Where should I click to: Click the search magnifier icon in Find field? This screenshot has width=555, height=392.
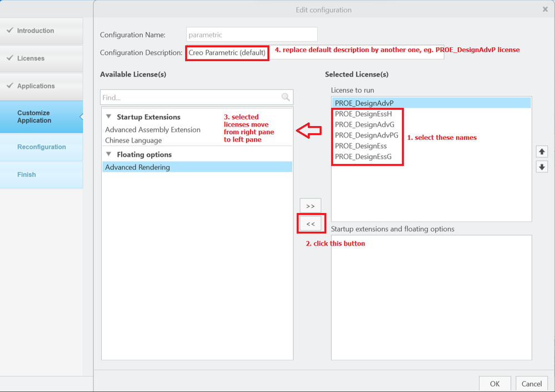pyautogui.click(x=286, y=97)
